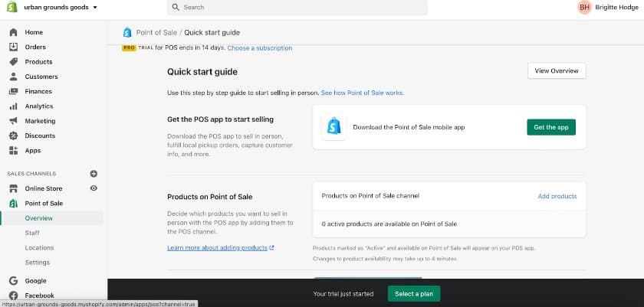This screenshot has height=307, width=644.
Task: Click the Get the app button
Action: 551,127
